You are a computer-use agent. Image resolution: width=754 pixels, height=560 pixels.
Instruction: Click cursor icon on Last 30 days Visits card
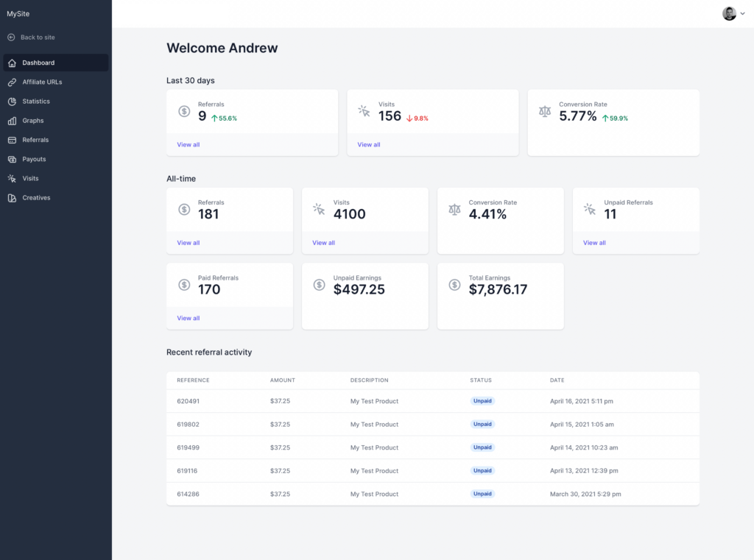click(364, 111)
